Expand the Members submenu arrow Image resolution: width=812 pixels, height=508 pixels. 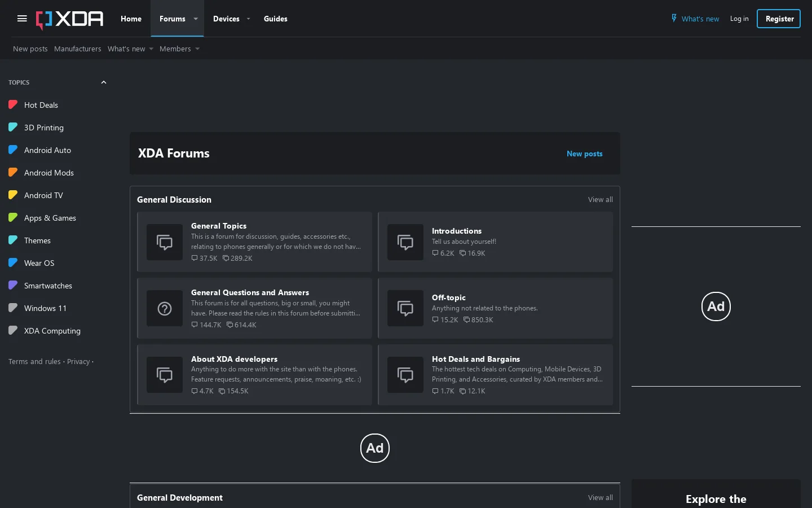pos(197,49)
